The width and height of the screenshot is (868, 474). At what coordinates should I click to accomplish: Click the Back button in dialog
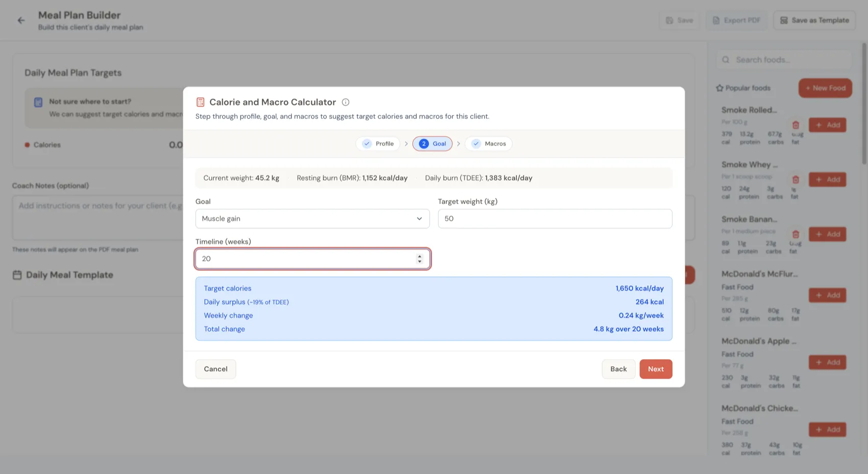(x=618, y=369)
